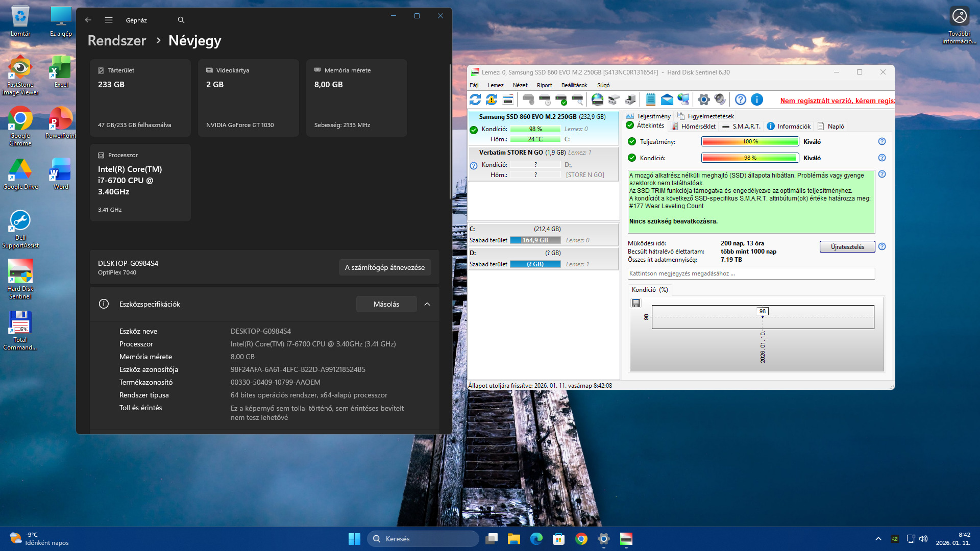This screenshot has height=551, width=980.
Task: Click the speaker sound toolbar icon
Action: 720,100
